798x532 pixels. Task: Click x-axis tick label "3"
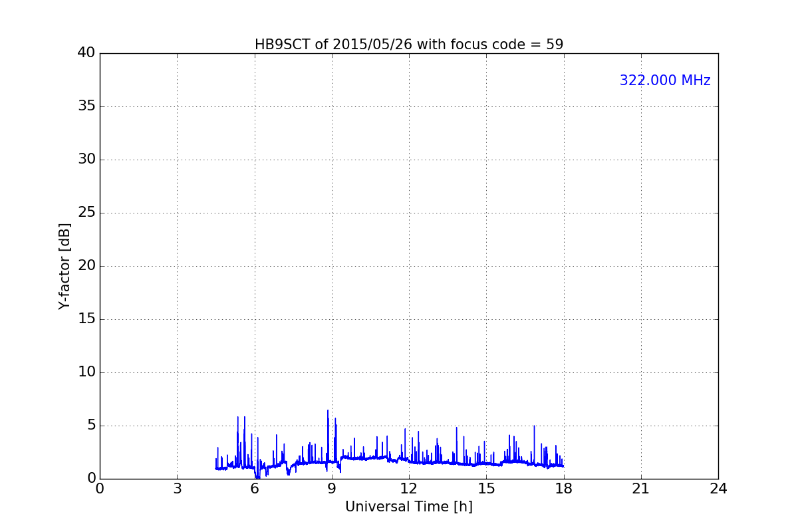pos(177,489)
